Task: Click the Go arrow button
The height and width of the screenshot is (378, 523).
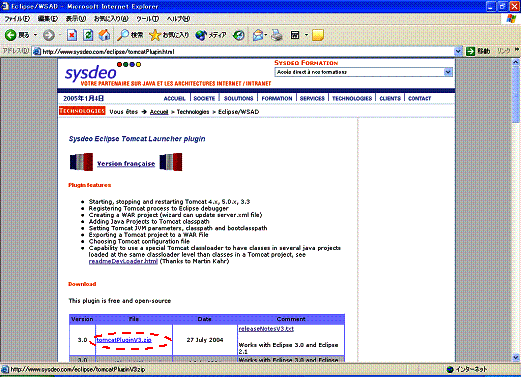Action: [470, 51]
